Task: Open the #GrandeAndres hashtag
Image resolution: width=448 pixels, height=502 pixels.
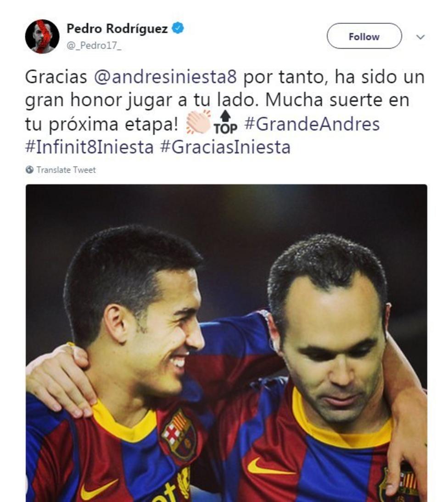Action: (312, 124)
